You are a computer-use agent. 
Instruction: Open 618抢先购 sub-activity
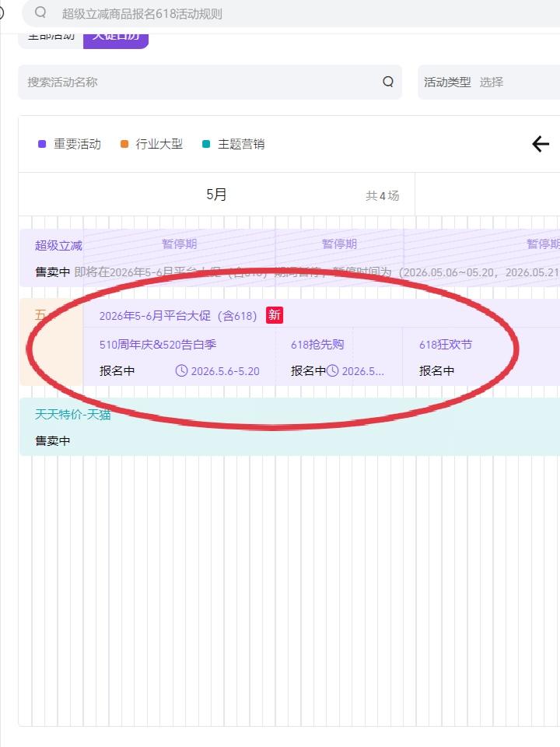(x=317, y=345)
